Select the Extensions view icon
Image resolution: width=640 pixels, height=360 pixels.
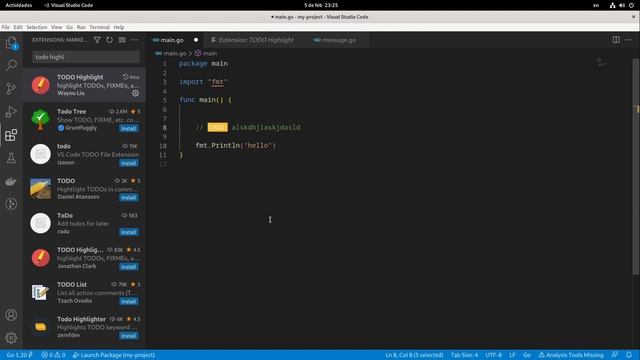pos(11,135)
